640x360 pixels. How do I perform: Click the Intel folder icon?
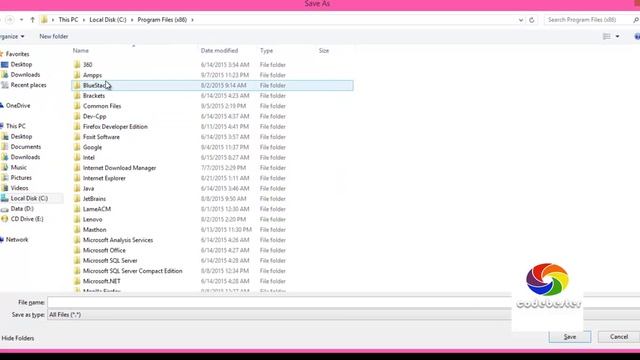pyautogui.click(x=77, y=158)
